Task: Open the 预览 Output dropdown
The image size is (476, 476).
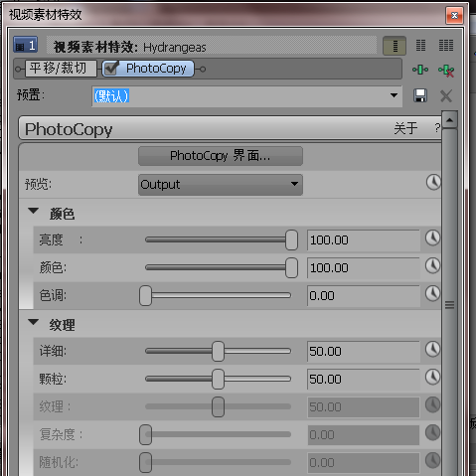Action: coord(221,185)
